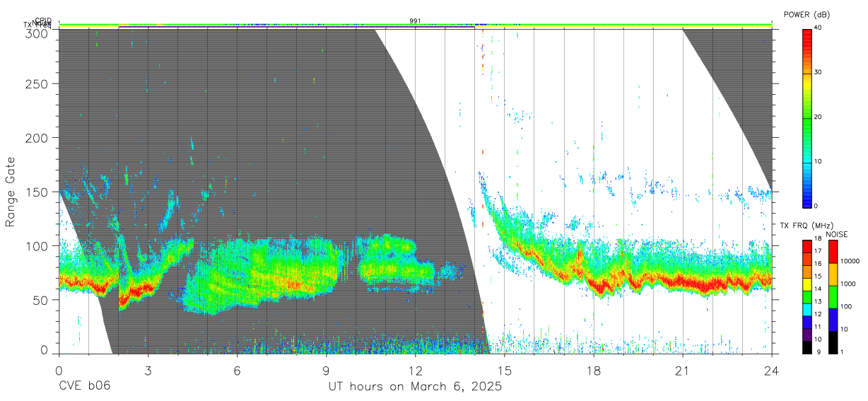Click the orange segment of NOISE color bar

pos(833,274)
